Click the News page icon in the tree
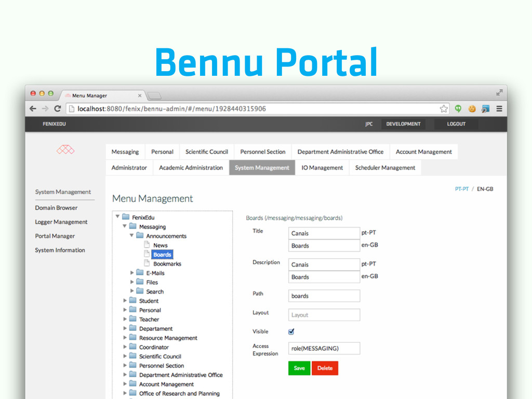The width and height of the screenshot is (532, 399). click(147, 245)
